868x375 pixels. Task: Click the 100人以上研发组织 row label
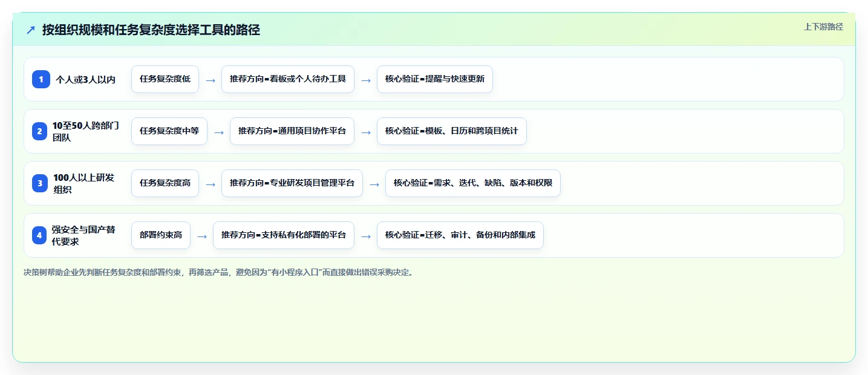pos(84,183)
